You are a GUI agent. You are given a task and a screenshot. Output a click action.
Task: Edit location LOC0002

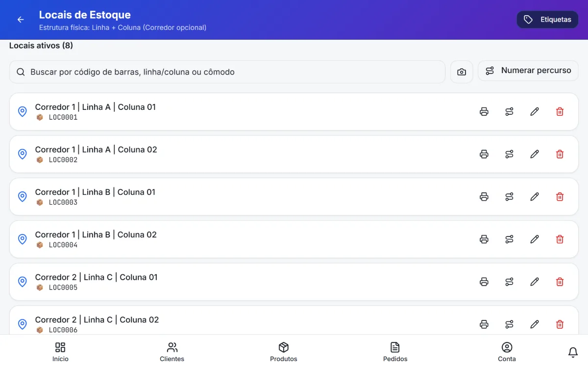pyautogui.click(x=535, y=154)
